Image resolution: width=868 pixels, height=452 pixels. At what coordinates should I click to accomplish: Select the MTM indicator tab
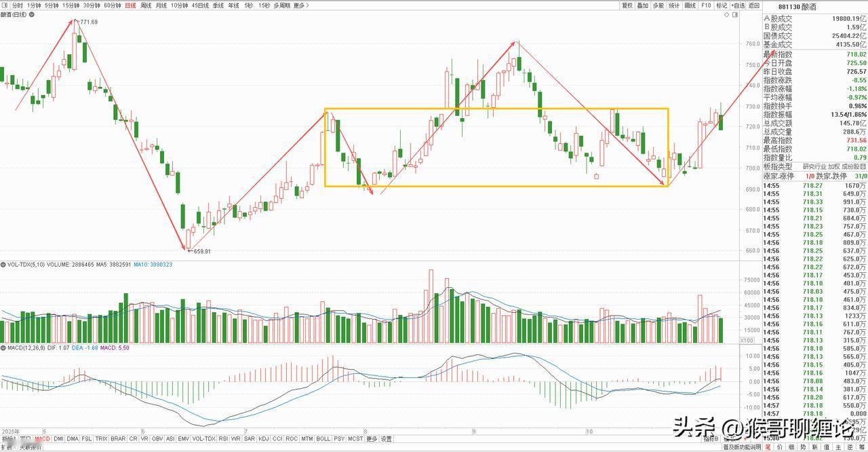point(307,439)
